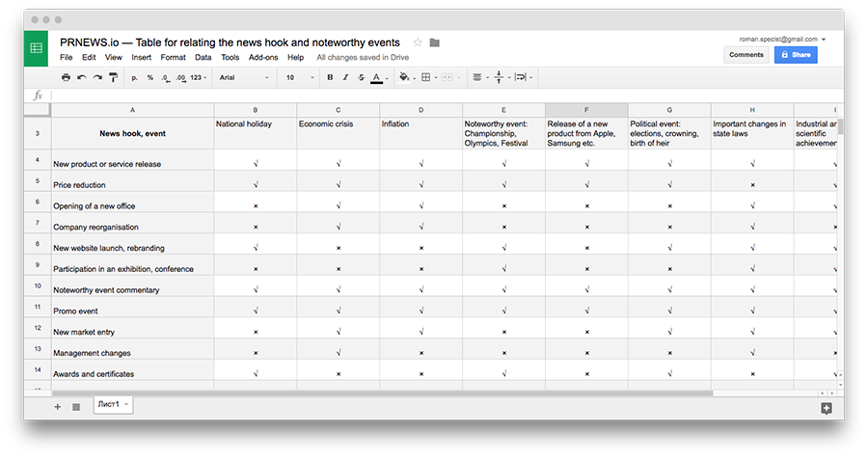The image size is (868, 462).
Task: Click the blue Share button
Action: tap(796, 55)
